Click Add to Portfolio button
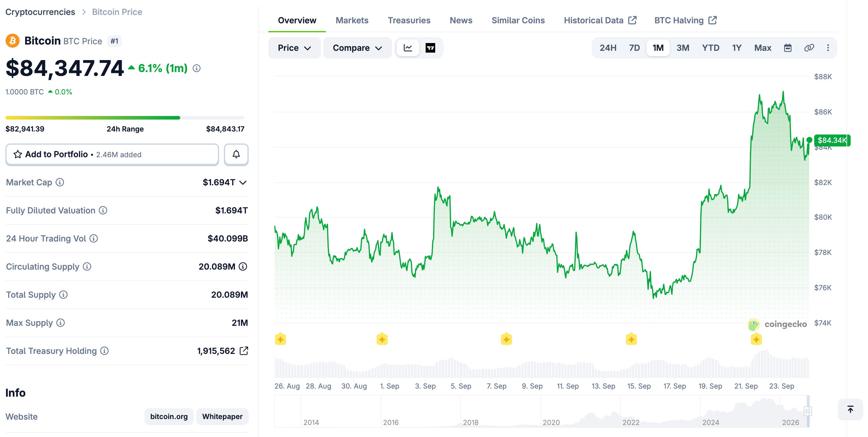Screen dimensions: 868x437 112,154
